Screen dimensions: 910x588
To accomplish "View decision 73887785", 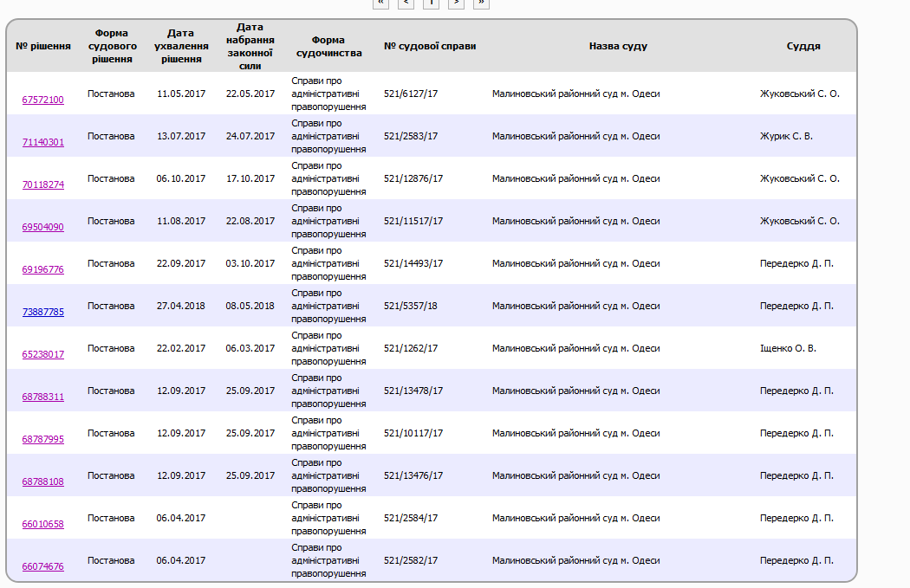I will (42, 312).
